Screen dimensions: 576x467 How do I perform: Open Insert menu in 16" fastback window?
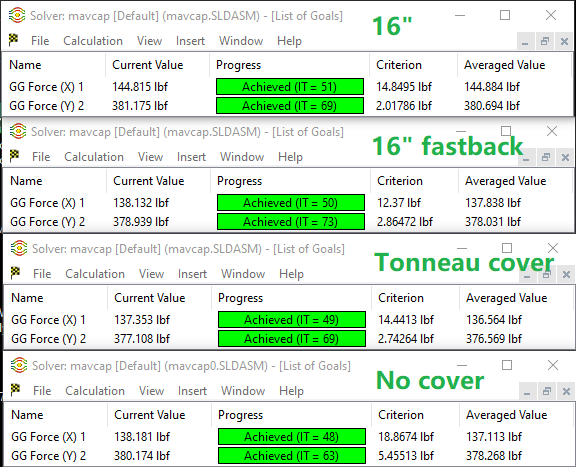[x=191, y=157]
